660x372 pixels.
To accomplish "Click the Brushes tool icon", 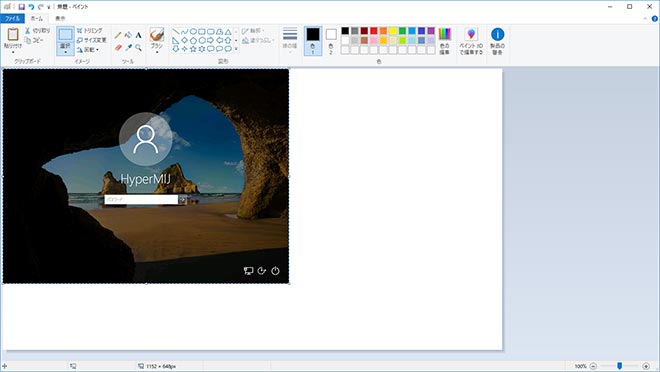I will pos(157,35).
